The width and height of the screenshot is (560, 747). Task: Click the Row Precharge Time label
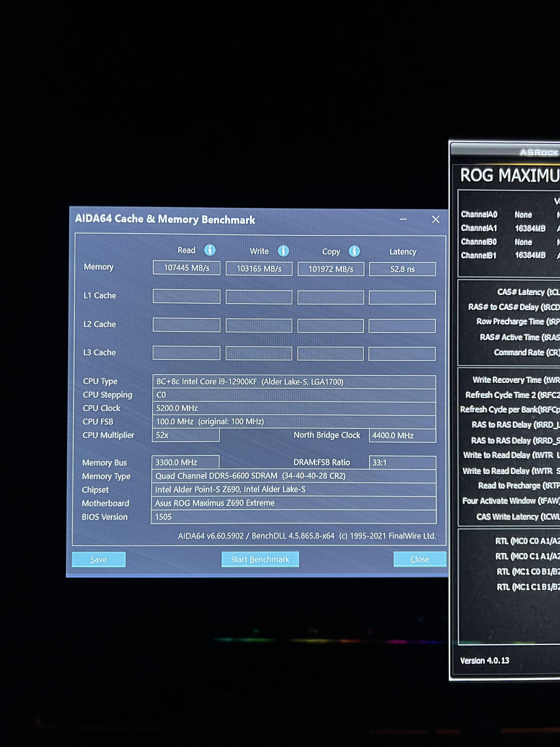(518, 321)
